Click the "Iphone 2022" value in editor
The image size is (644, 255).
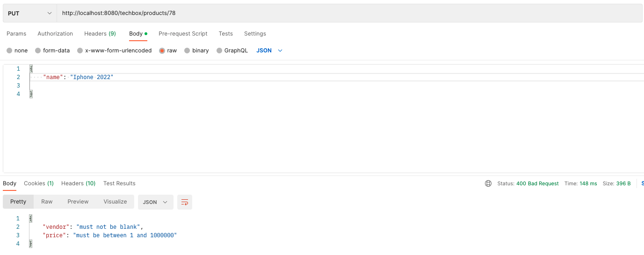[92, 77]
